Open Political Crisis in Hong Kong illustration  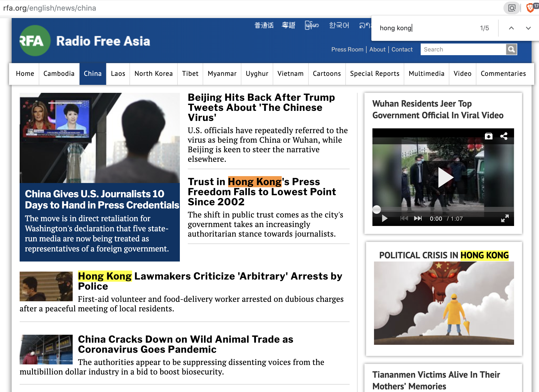coord(444,303)
